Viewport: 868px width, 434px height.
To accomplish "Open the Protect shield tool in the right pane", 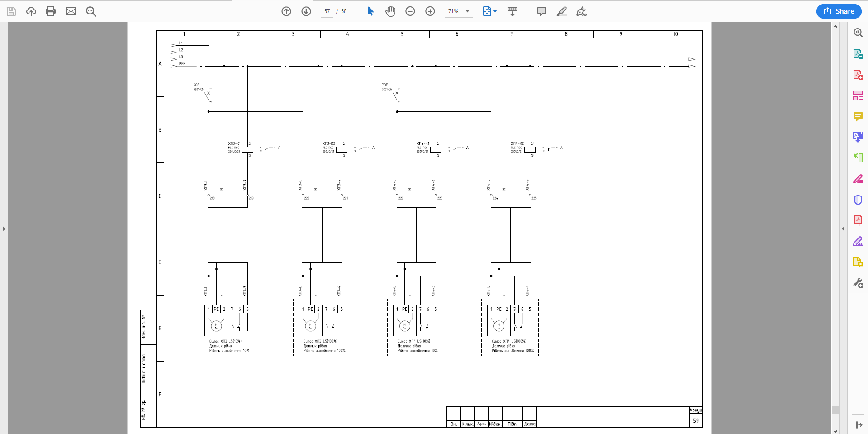I will coord(858,200).
